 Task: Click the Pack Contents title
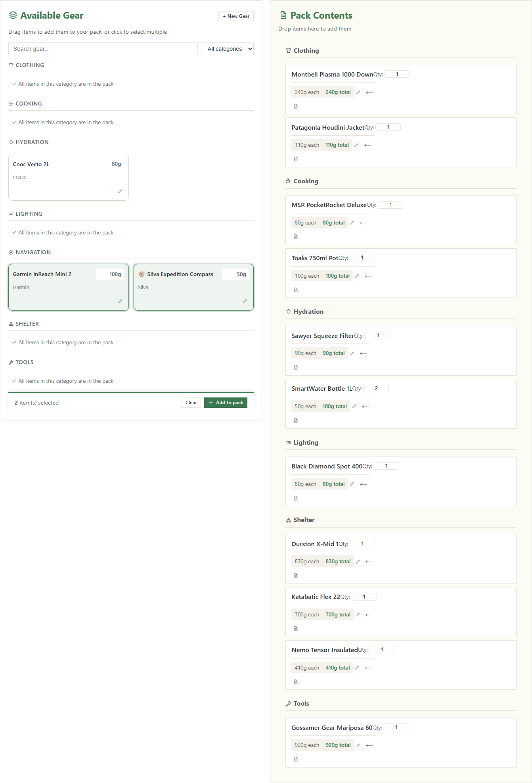[321, 15]
